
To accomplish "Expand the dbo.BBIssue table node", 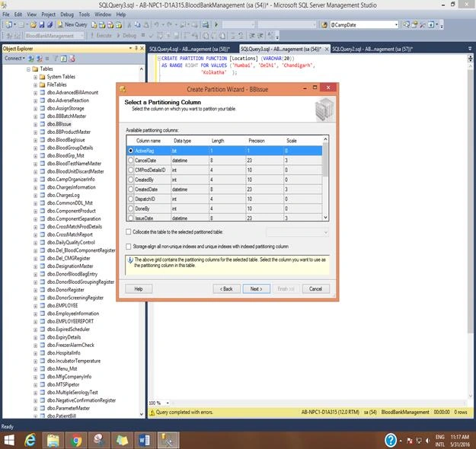I will point(36,124).
